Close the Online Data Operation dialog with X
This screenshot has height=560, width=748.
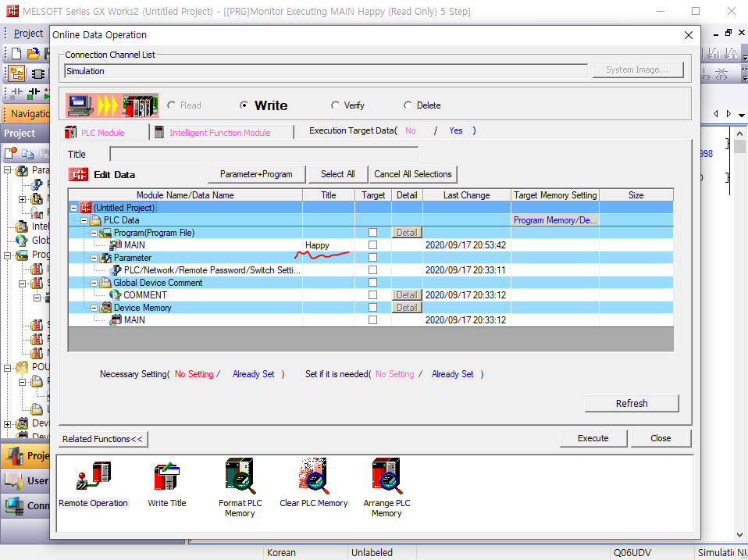[x=689, y=35]
